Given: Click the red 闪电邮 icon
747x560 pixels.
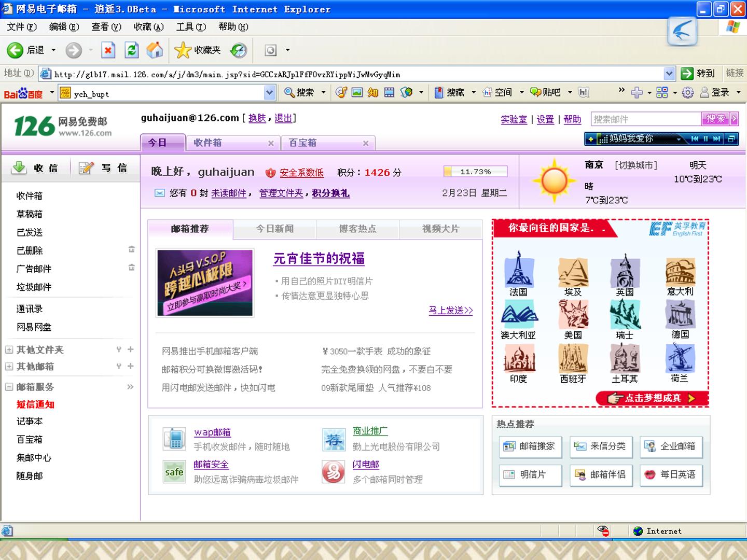Looking at the screenshot, I should 334,472.
